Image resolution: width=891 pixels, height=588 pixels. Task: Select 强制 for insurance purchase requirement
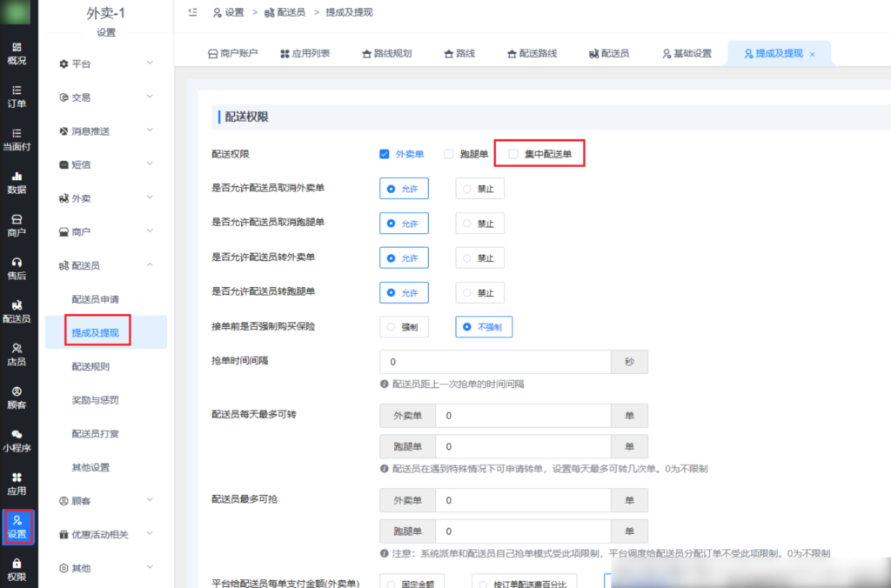pos(404,327)
